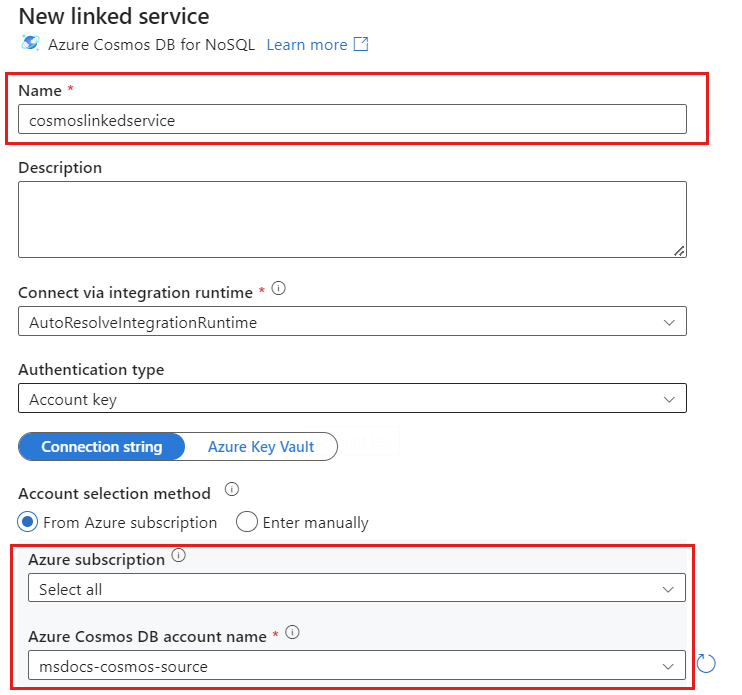Click the info icon for Cosmos DB account name
The height and width of the screenshot is (695, 742).
point(292,633)
